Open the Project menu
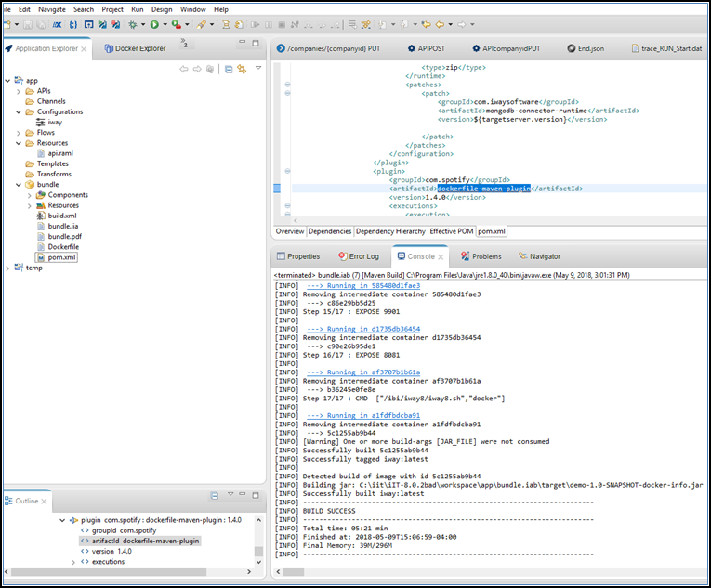711x588 pixels. pos(112,9)
